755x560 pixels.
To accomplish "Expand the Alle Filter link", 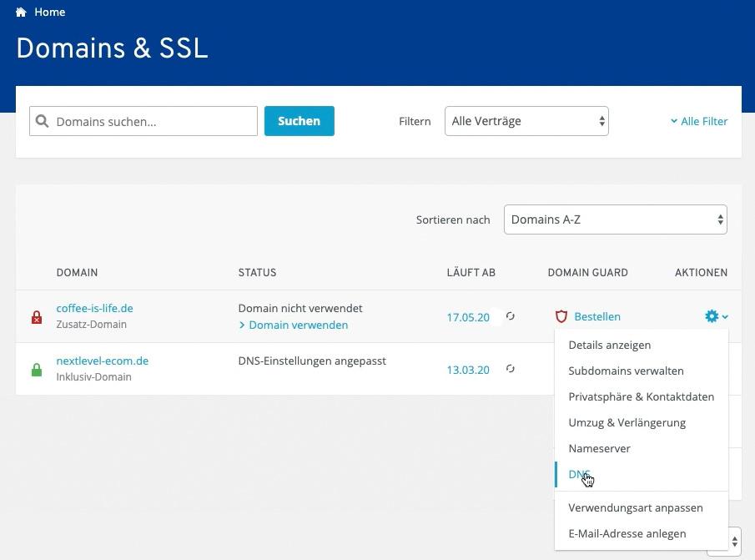I will point(699,121).
